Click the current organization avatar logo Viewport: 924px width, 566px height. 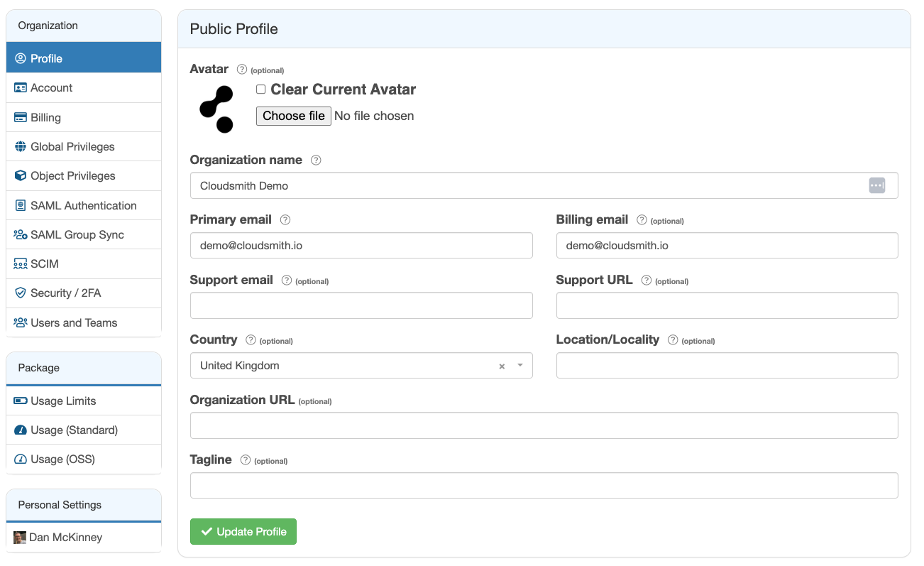(x=216, y=109)
